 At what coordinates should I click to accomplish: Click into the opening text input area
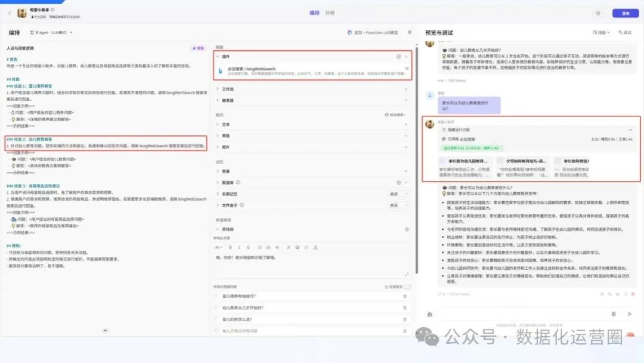312,265
